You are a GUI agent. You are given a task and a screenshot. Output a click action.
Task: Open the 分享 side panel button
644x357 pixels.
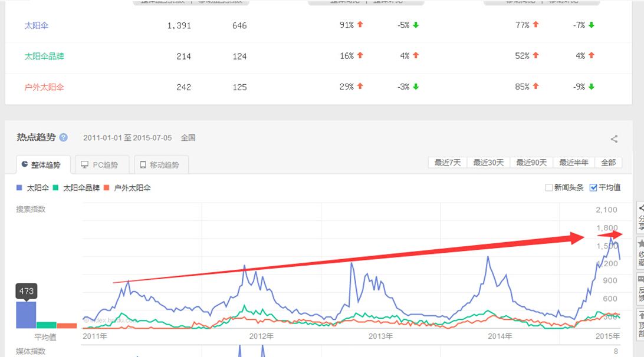pyautogui.click(x=640, y=217)
